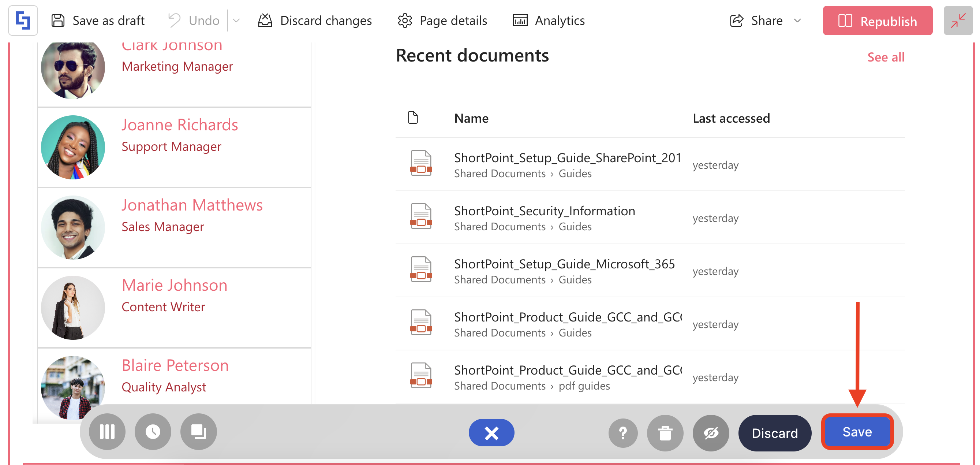
Task: Open Page details settings
Action: click(x=442, y=21)
